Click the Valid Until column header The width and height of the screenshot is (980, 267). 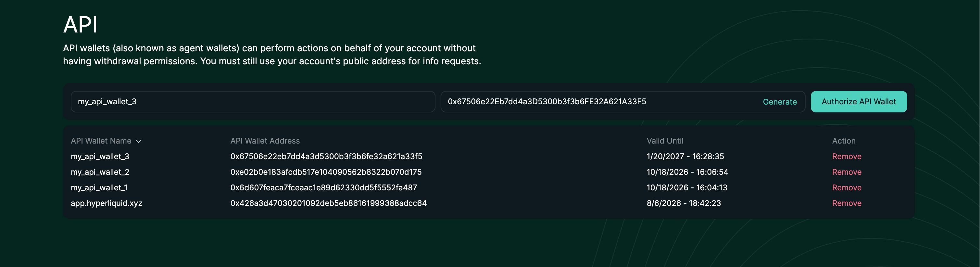[x=665, y=141]
